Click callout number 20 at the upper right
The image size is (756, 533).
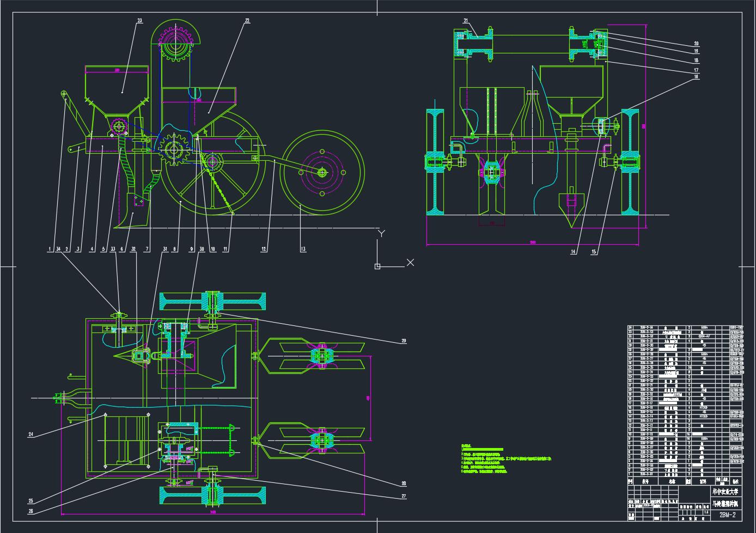point(696,44)
